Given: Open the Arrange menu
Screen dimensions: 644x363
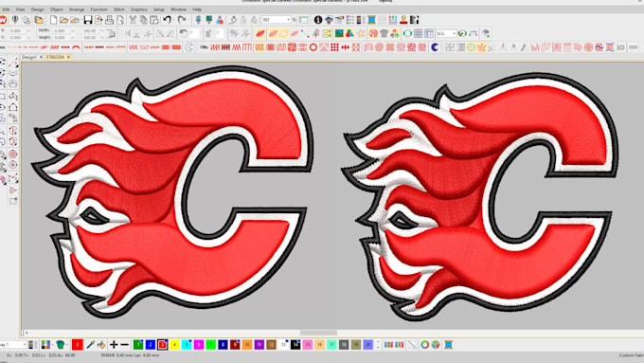Looking at the screenshot, I should (77, 9).
